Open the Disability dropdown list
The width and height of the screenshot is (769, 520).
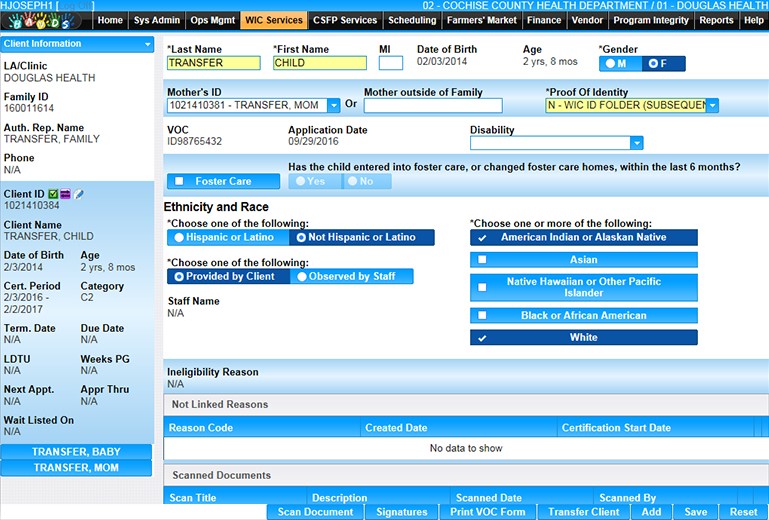coord(636,143)
